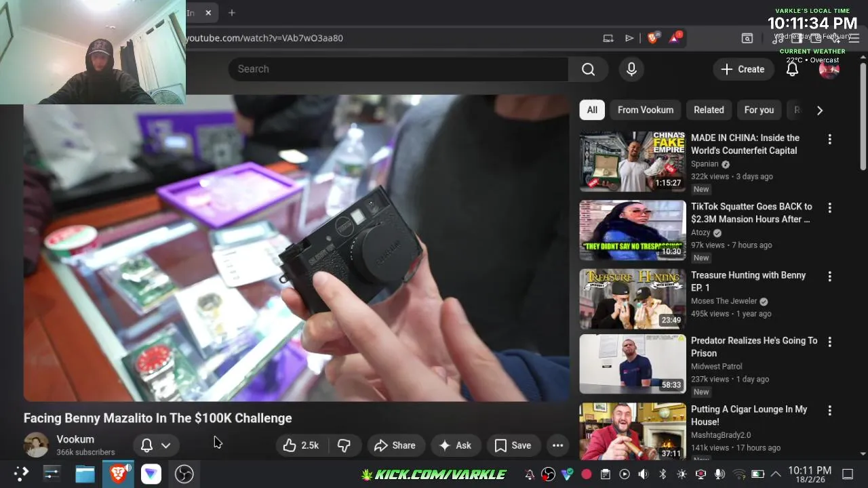Go to the Spanian channel
Image resolution: width=868 pixels, height=488 pixels.
(x=705, y=164)
